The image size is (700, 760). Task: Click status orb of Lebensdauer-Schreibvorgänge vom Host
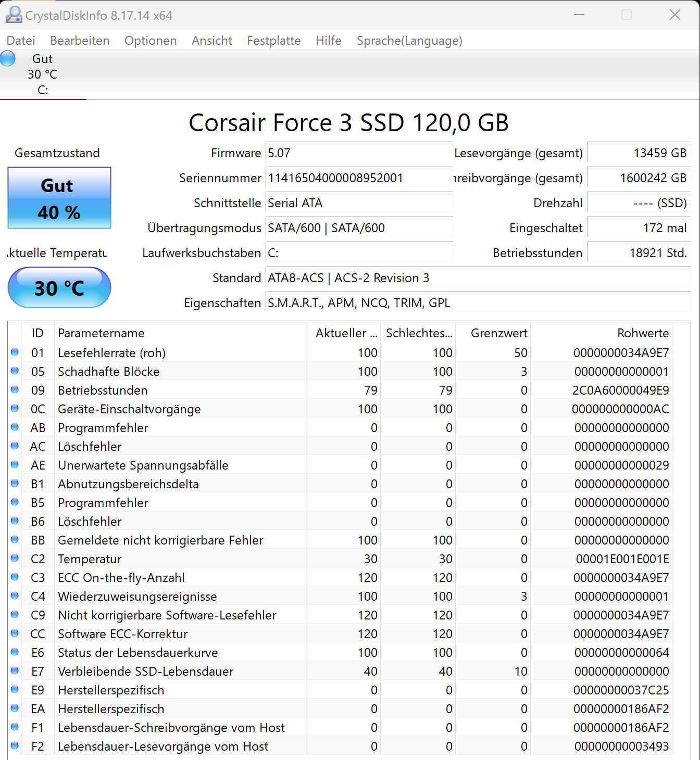[x=15, y=727]
